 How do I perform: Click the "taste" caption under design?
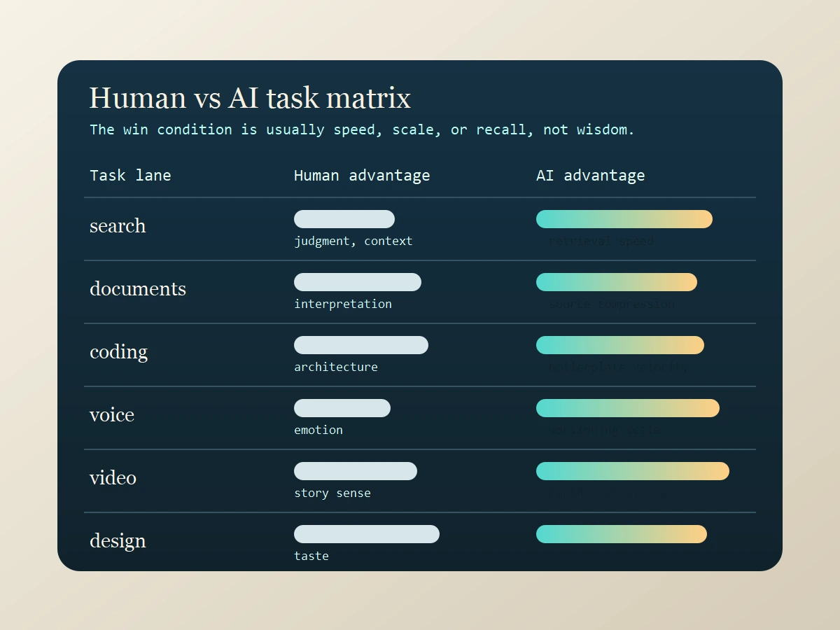click(311, 556)
